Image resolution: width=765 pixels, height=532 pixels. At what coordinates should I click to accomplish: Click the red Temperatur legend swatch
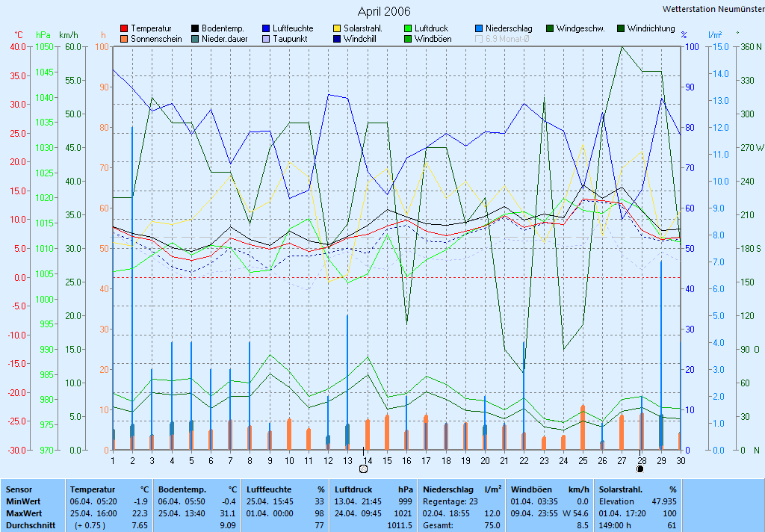pos(124,29)
